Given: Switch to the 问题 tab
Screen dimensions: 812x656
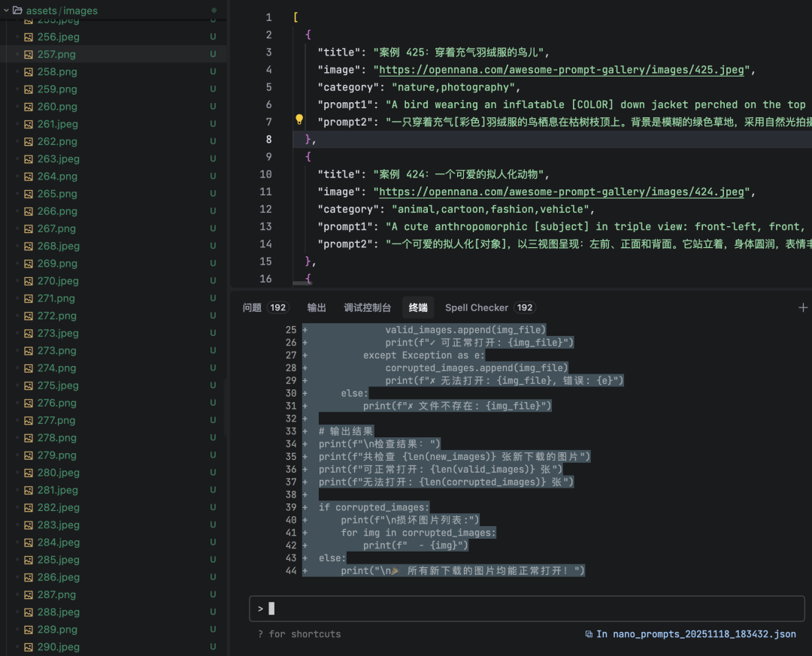Looking at the screenshot, I should click(x=252, y=307).
